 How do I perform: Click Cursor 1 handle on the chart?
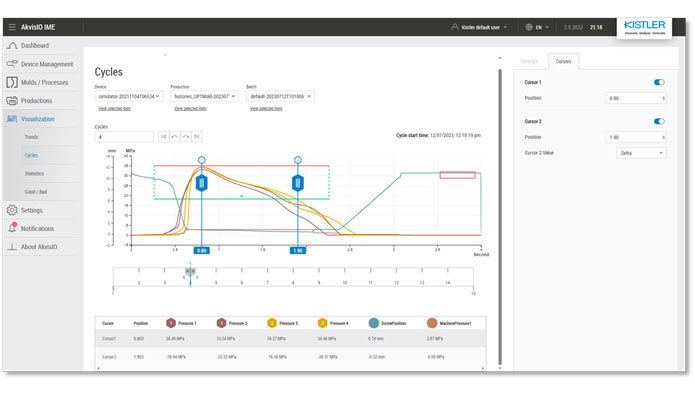[x=202, y=183]
